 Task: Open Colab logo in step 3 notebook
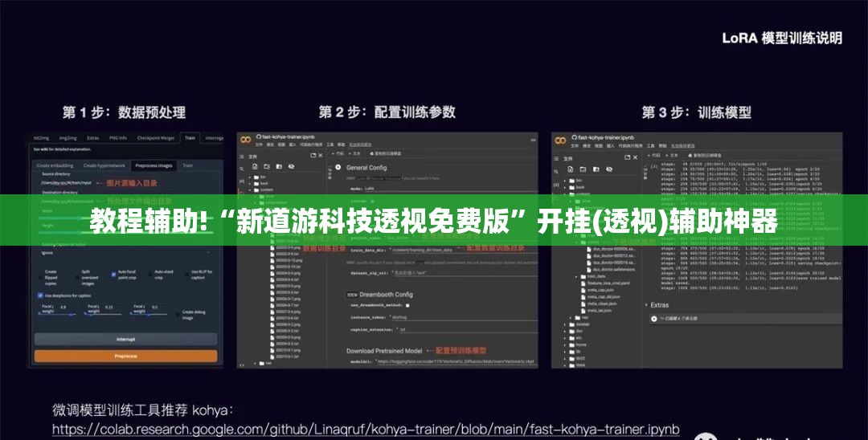(560, 140)
